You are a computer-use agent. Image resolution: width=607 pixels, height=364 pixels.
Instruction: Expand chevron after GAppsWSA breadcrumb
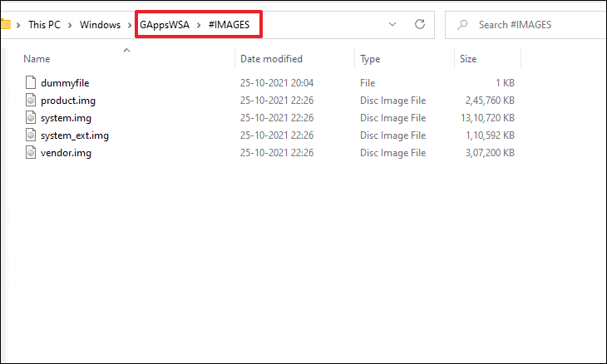[x=199, y=25]
